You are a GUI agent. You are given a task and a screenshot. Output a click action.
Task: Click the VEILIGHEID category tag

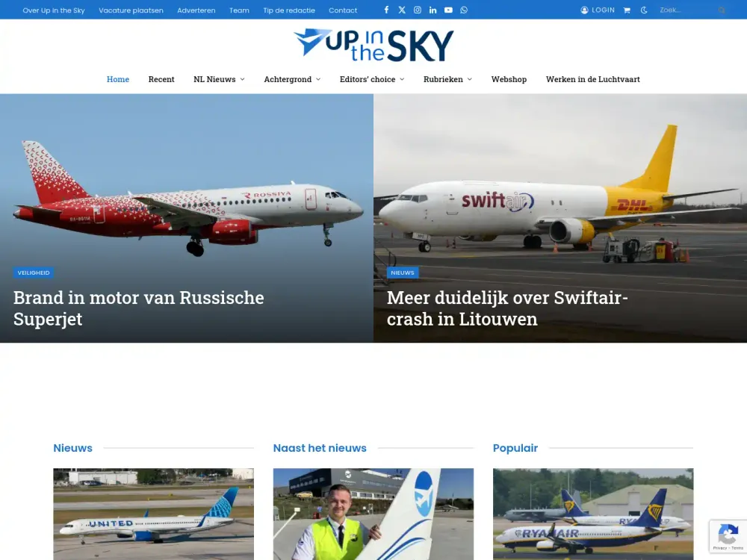click(x=34, y=273)
